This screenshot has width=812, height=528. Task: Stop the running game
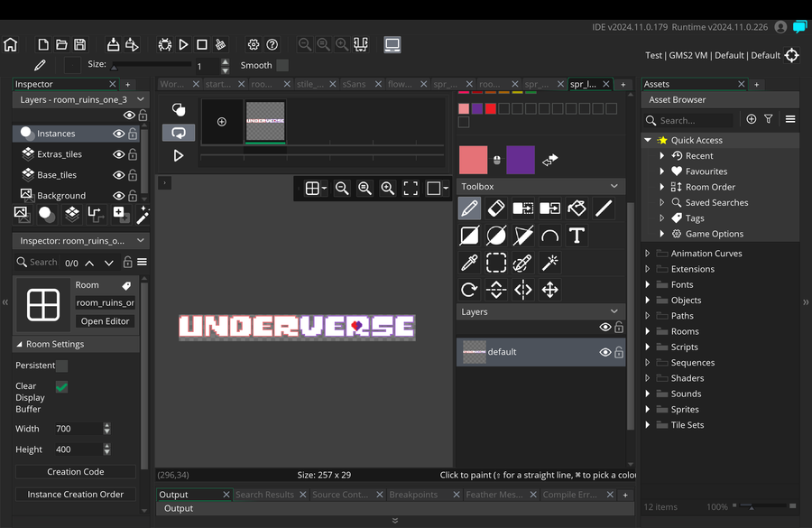(x=202, y=44)
